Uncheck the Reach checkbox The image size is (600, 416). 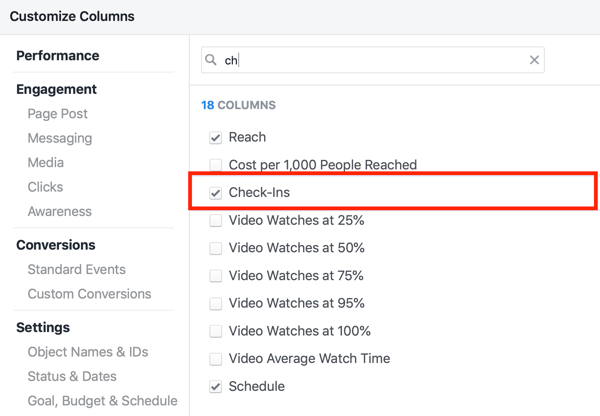(215, 138)
